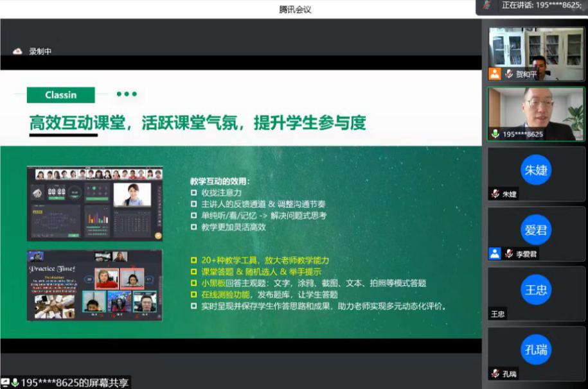588x389 pixels.
Task: Click the muted mic icon in the top speaking bar
Action: pos(488,6)
